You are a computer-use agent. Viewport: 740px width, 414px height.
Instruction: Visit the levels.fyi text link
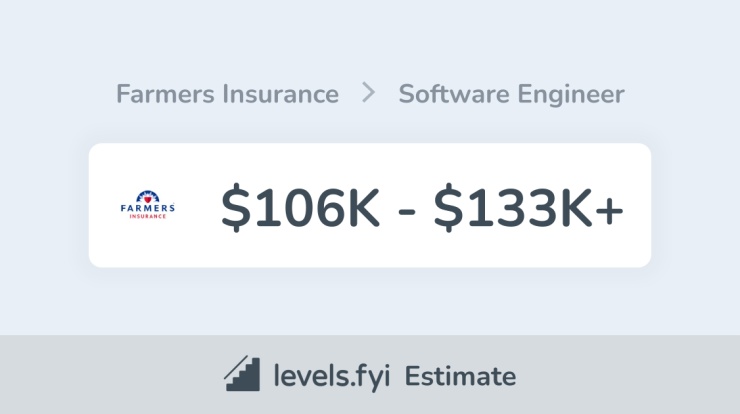[332, 376]
